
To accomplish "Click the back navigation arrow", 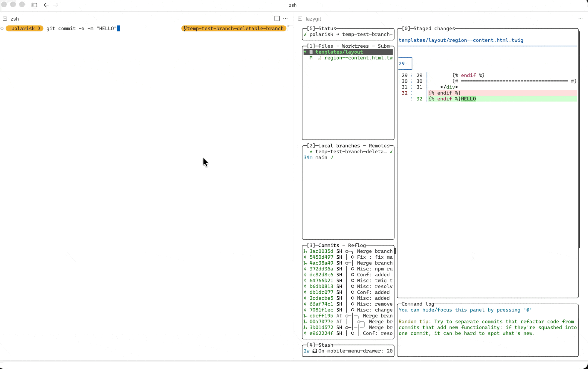I will [46, 5].
